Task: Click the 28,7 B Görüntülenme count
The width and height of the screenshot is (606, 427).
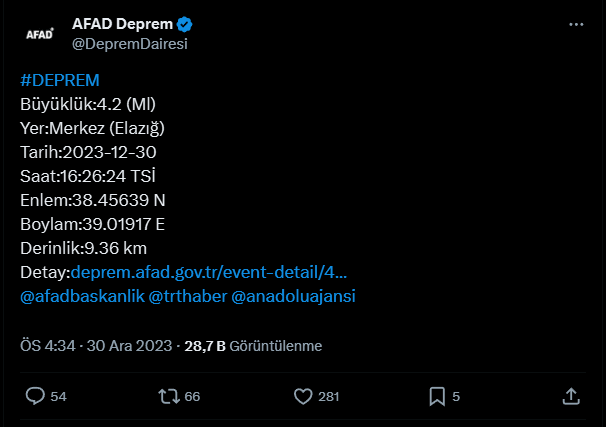Action: coord(253,346)
